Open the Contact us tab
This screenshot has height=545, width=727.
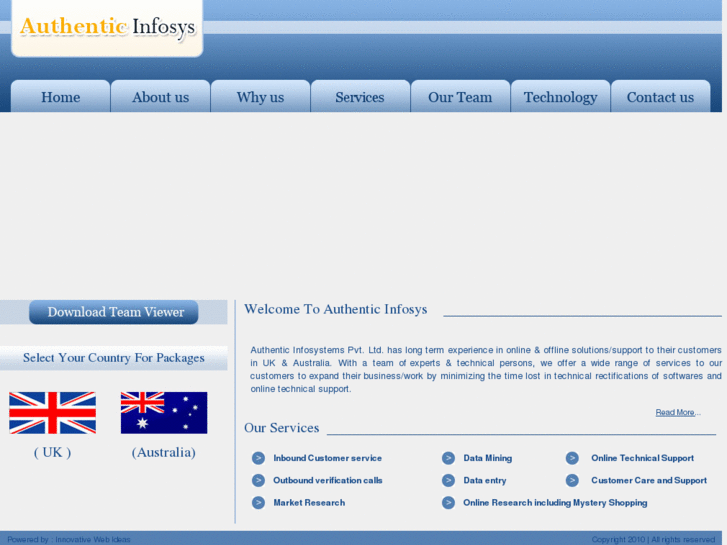(661, 96)
